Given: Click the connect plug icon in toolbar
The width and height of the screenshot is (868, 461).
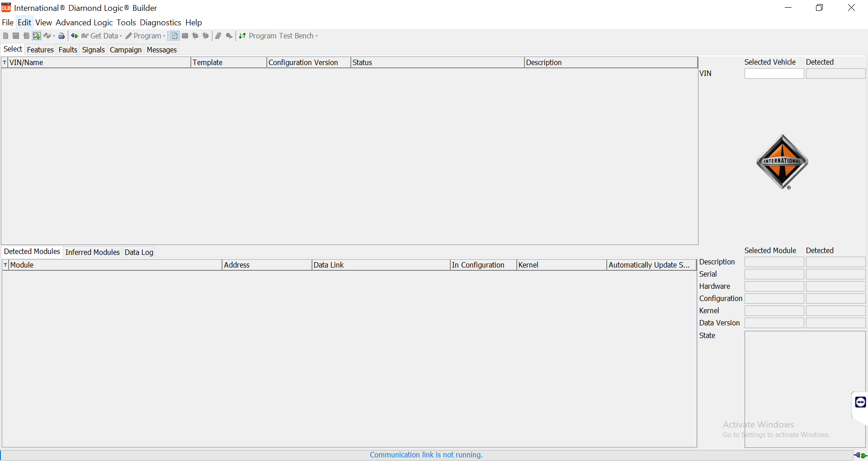Looking at the screenshot, I should tap(75, 36).
